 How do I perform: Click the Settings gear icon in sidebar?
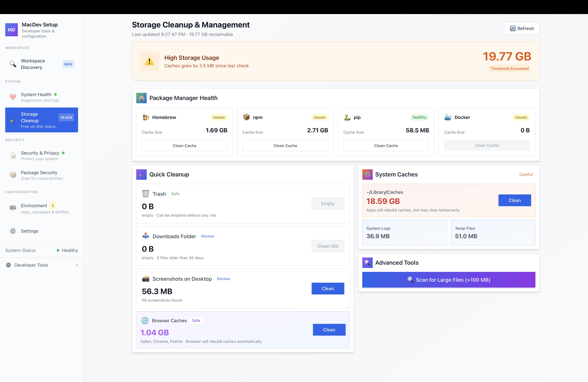13,231
